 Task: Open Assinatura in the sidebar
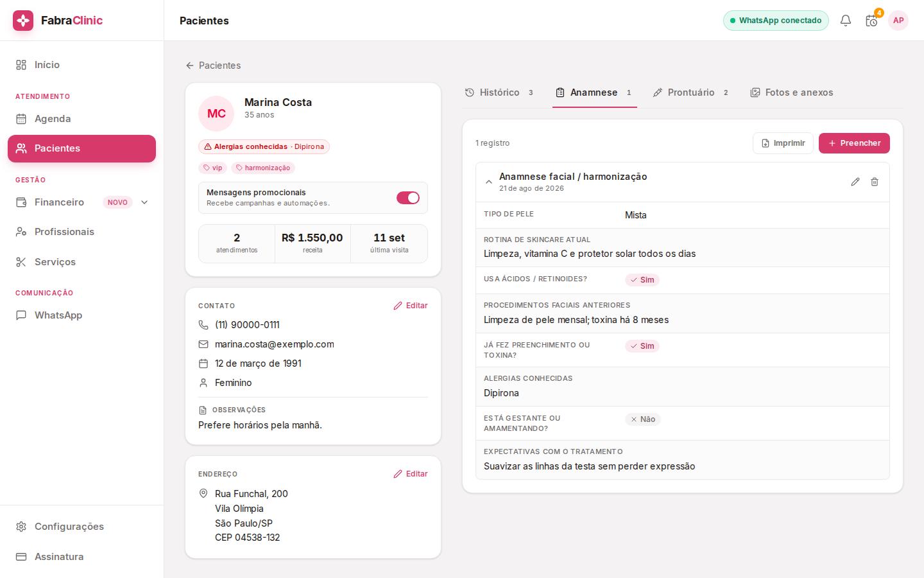point(81,557)
